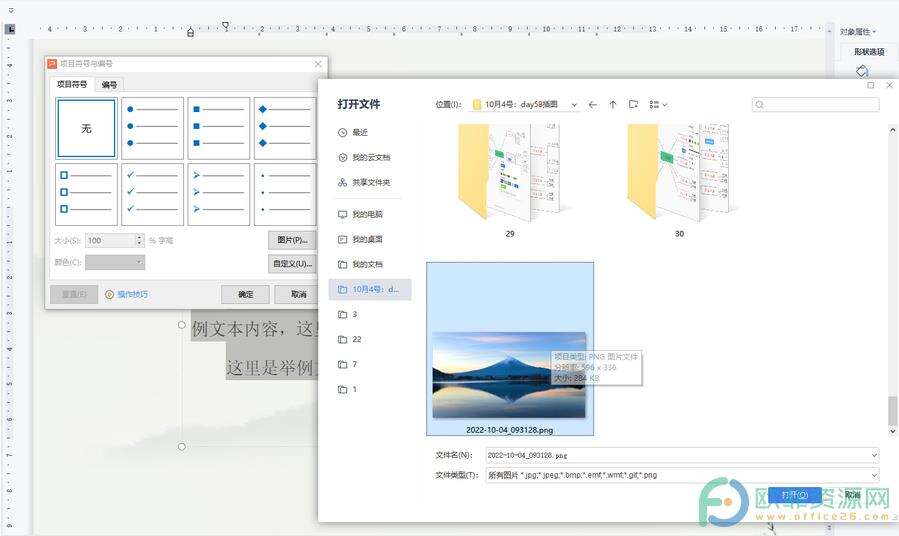Open 共享文件夹 in the sidebar
899x536 pixels.
point(370,182)
